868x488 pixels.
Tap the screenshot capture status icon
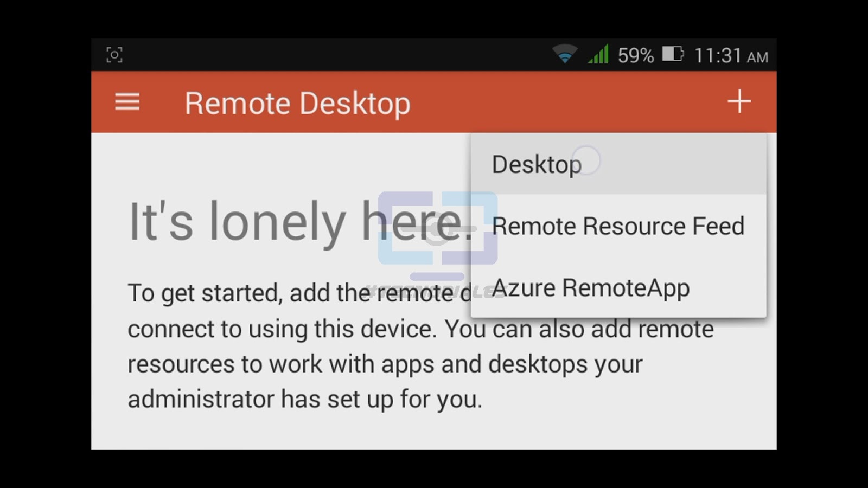[114, 55]
